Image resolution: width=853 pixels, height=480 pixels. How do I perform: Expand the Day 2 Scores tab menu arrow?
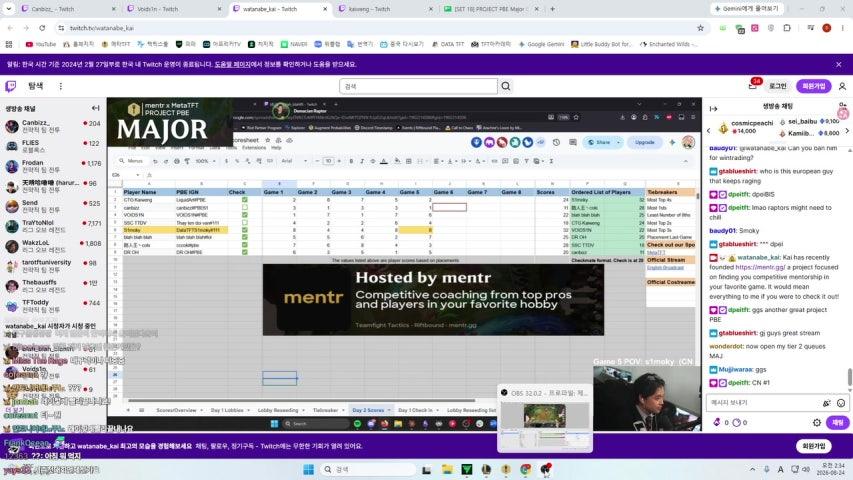tap(390, 410)
